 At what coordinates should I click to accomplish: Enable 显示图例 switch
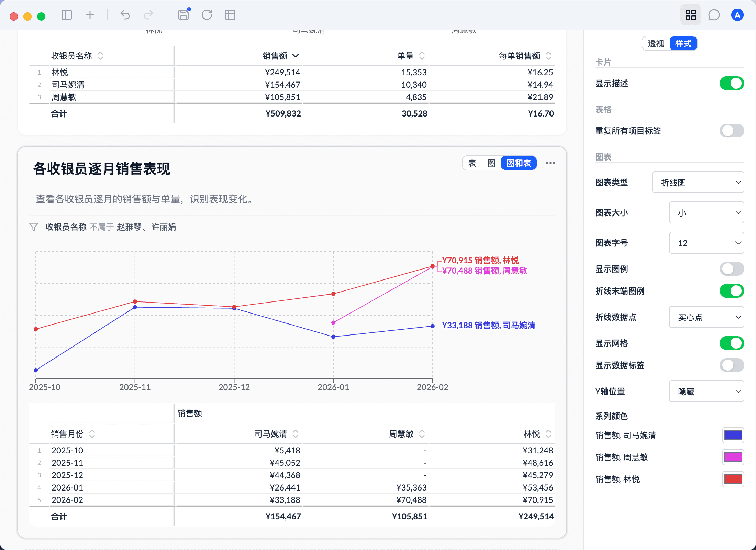pyautogui.click(x=732, y=269)
